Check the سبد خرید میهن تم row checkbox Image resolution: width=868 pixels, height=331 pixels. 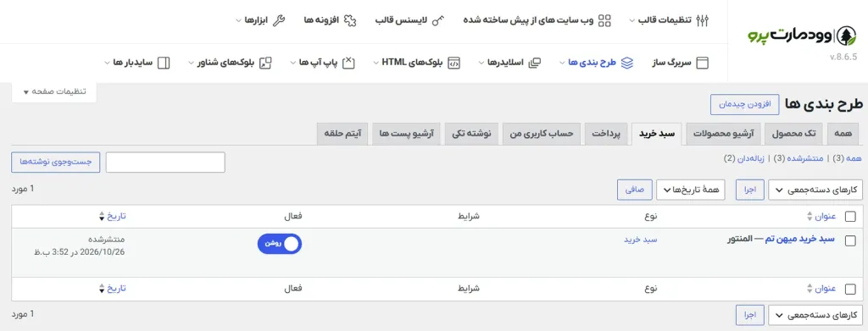[849, 240]
